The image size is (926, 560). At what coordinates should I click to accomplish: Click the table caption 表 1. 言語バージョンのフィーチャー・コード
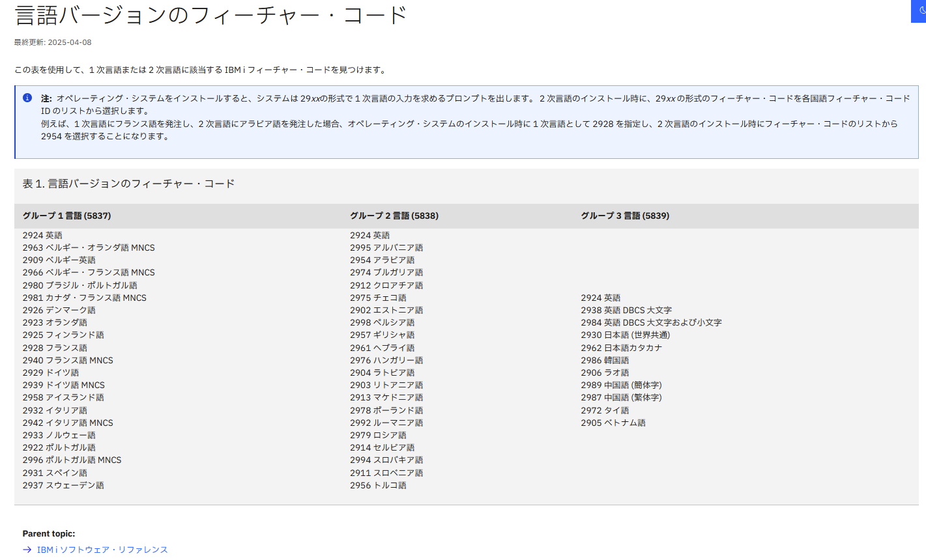[129, 184]
